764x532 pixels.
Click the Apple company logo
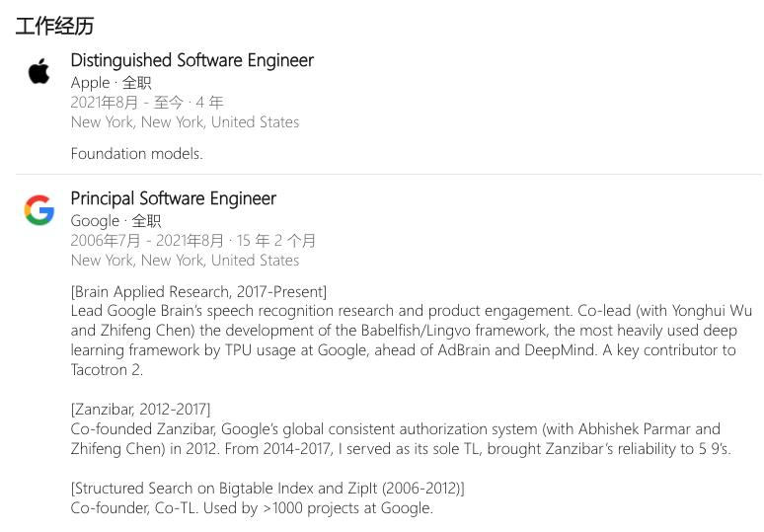(38, 71)
